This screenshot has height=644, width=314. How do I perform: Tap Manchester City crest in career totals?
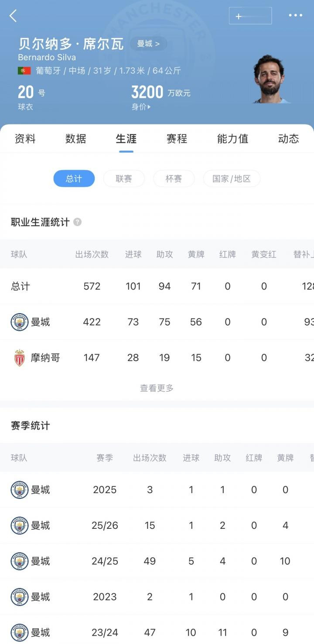coord(19,322)
